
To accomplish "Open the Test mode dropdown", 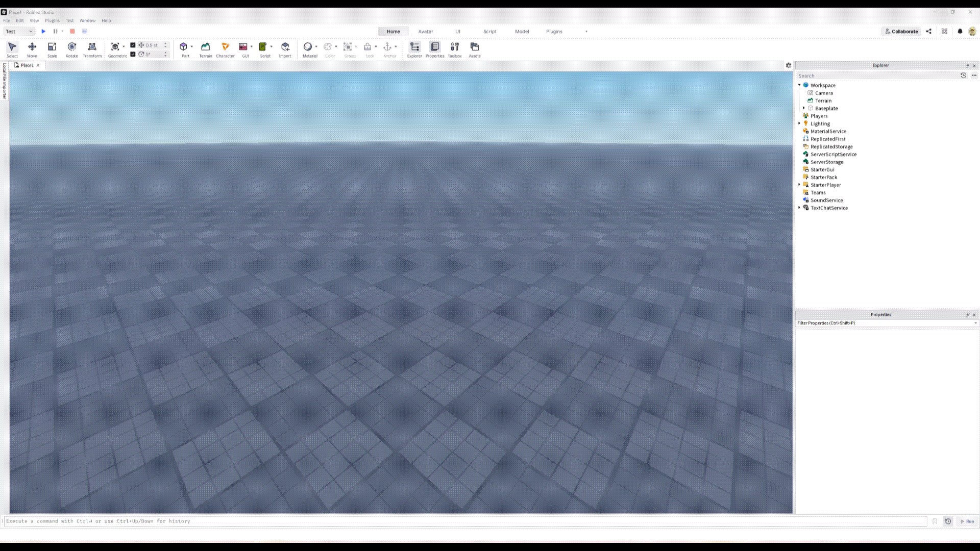I will coord(19,32).
